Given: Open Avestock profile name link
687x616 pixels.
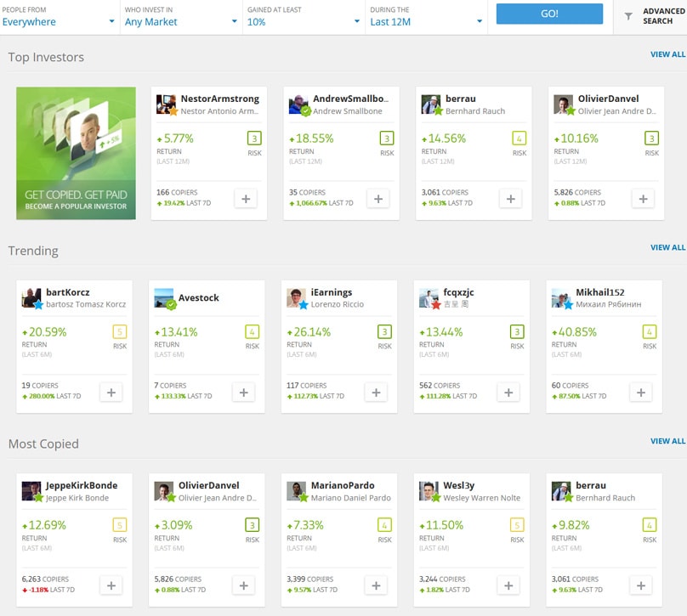Looking at the screenshot, I should (198, 297).
